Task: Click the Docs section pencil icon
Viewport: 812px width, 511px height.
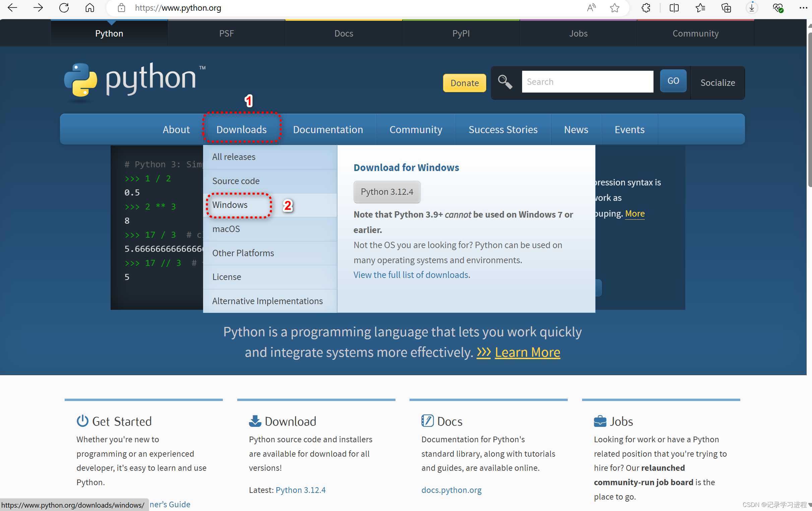Action: coord(427,420)
